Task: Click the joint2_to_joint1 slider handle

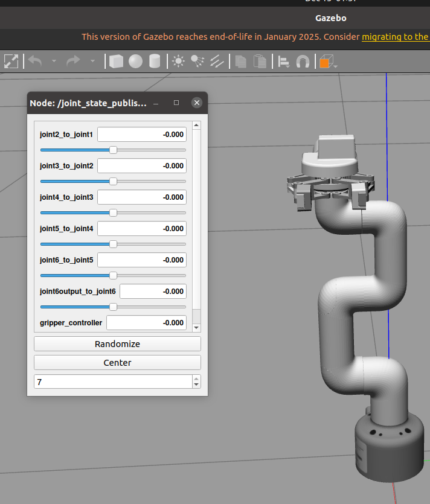Action: 113,150
